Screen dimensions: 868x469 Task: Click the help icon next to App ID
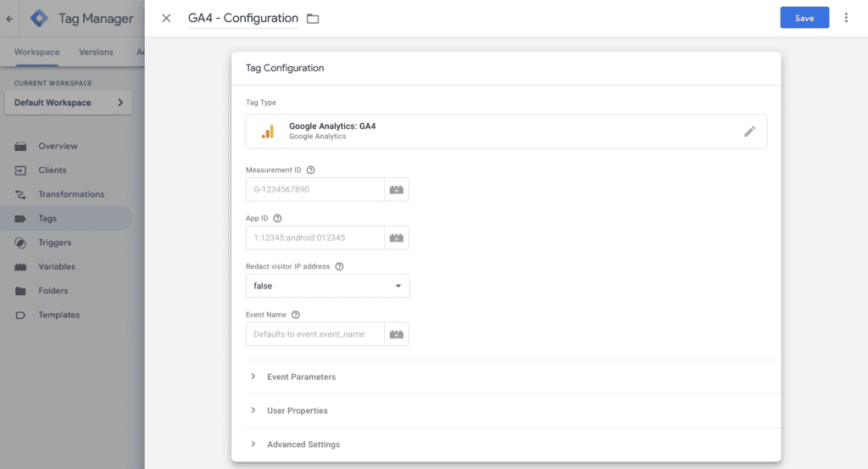point(277,218)
